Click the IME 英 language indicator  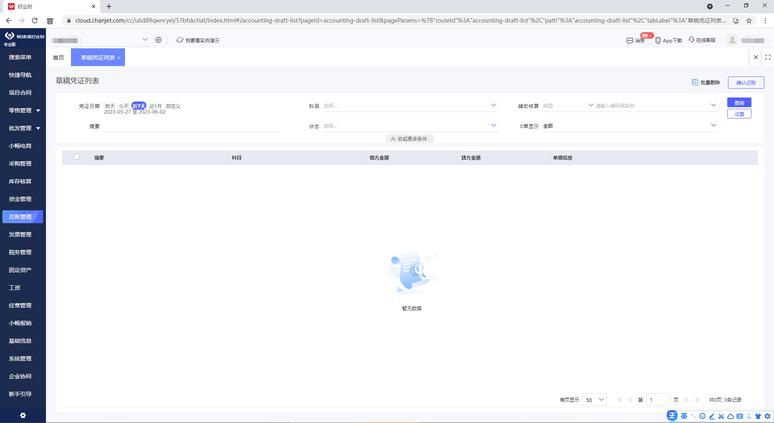(684, 416)
